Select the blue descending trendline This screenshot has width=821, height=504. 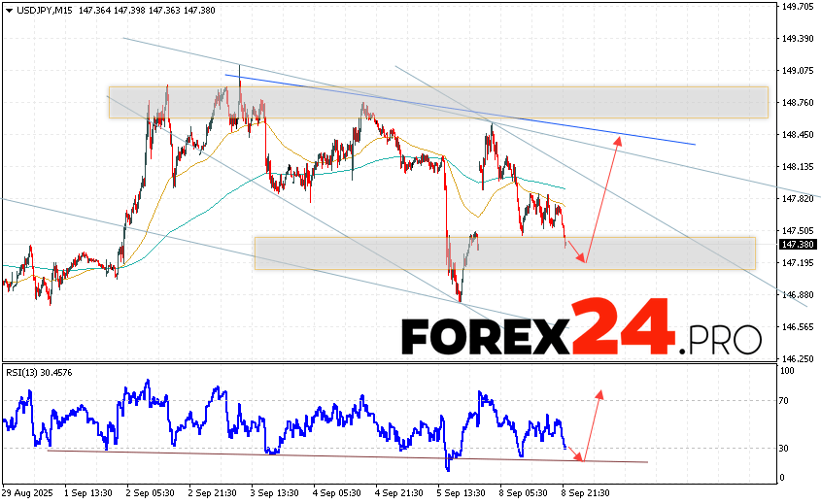(457, 109)
